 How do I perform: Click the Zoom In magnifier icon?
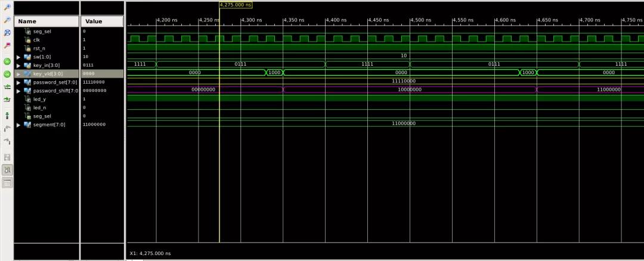tap(7, 8)
